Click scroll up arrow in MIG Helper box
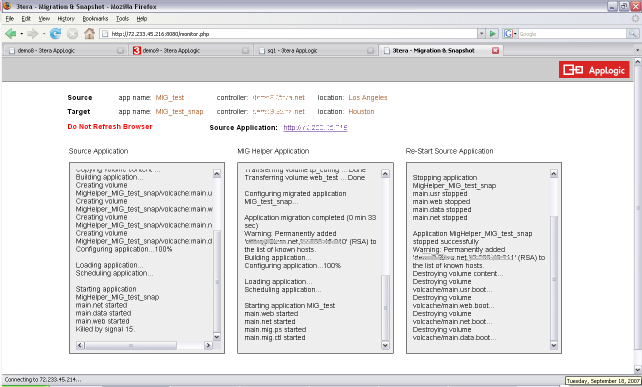 point(385,173)
